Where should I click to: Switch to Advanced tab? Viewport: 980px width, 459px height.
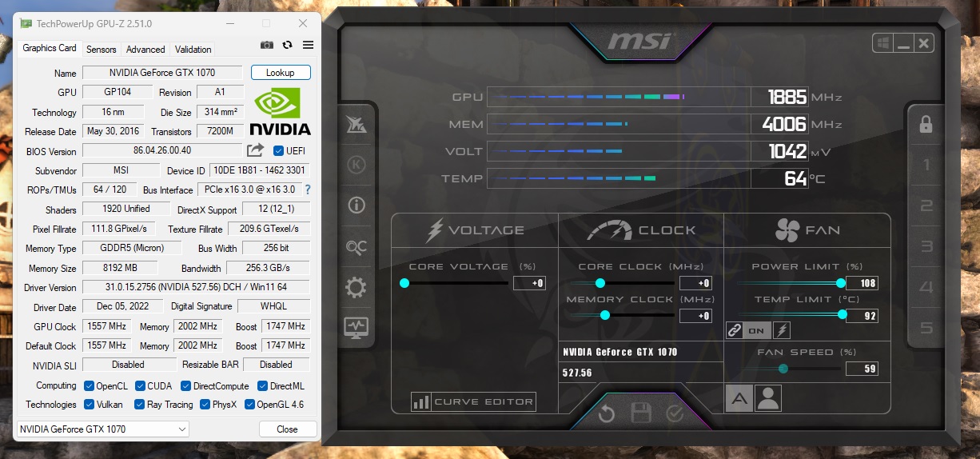point(145,50)
